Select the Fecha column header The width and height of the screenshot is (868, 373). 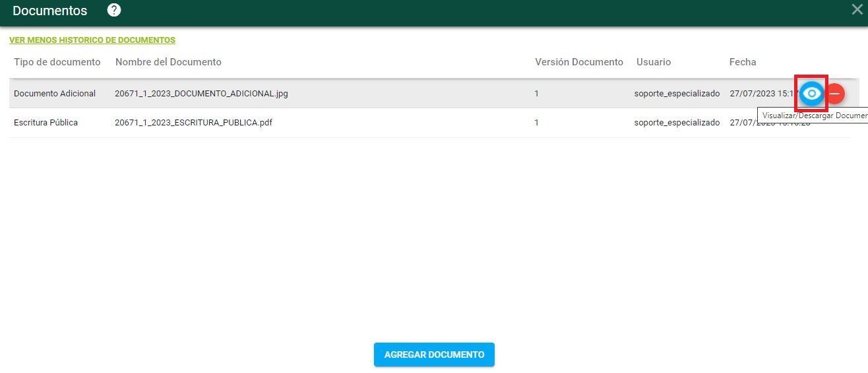pyautogui.click(x=743, y=62)
